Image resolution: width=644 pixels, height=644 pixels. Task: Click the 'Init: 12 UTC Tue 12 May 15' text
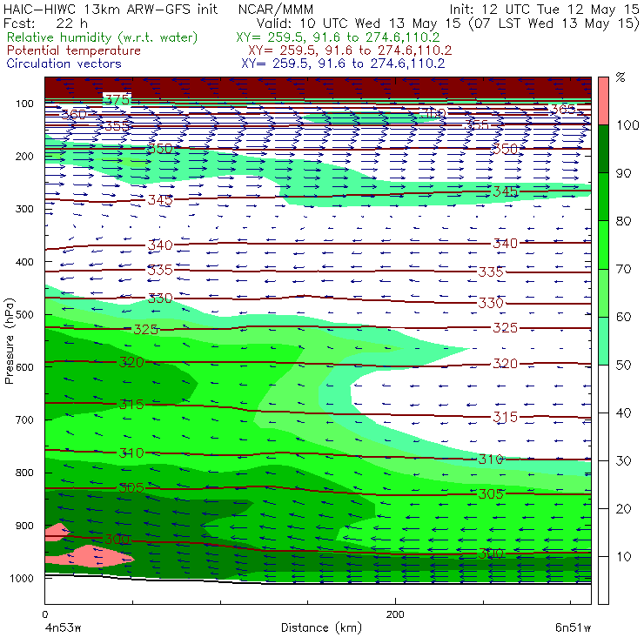coord(544,9)
